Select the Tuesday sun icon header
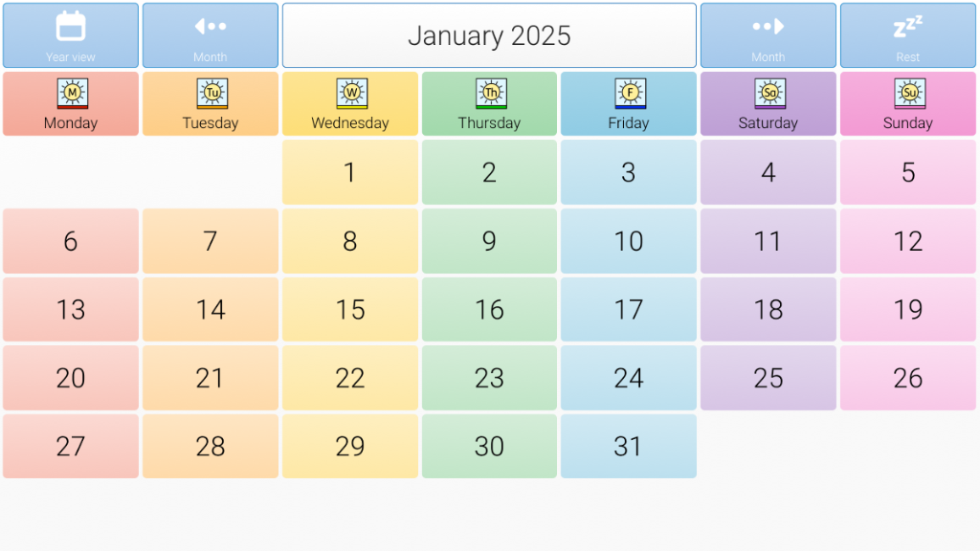This screenshot has width=980, height=551. 212,94
